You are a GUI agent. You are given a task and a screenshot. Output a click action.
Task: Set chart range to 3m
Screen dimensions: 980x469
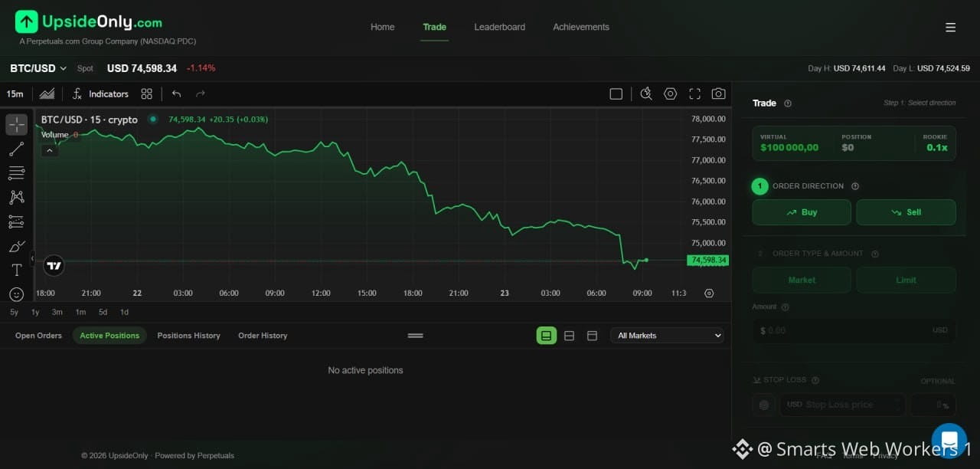57,313
